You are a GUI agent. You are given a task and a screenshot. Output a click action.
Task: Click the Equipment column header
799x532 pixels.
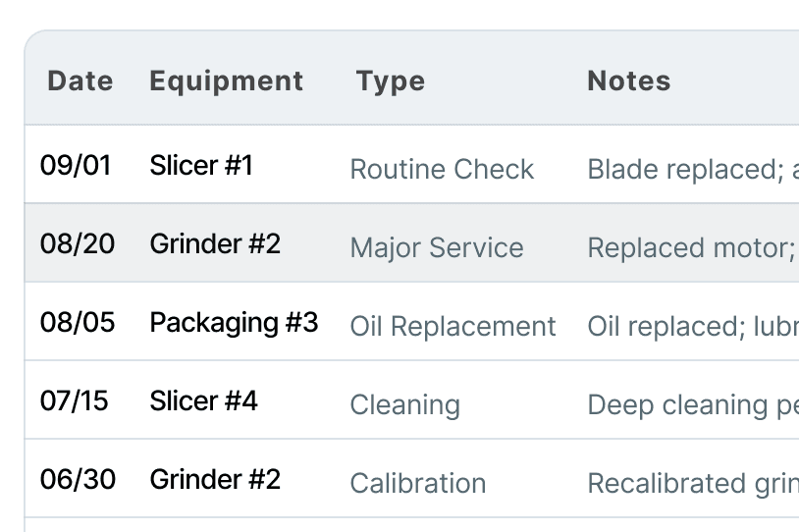tap(226, 81)
